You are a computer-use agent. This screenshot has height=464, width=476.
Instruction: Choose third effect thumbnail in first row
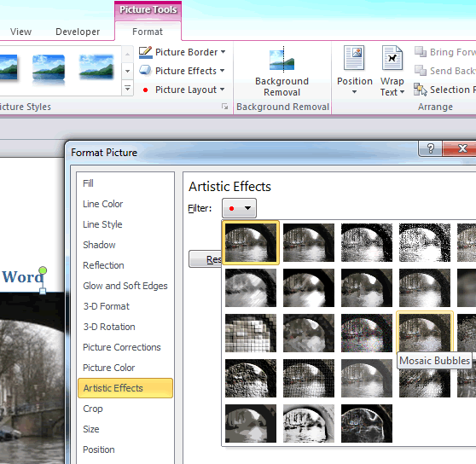[x=367, y=243]
